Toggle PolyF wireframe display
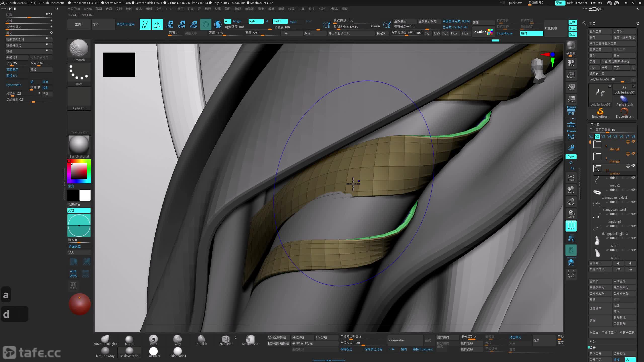Screen dimensions: 644x362 (571, 226)
